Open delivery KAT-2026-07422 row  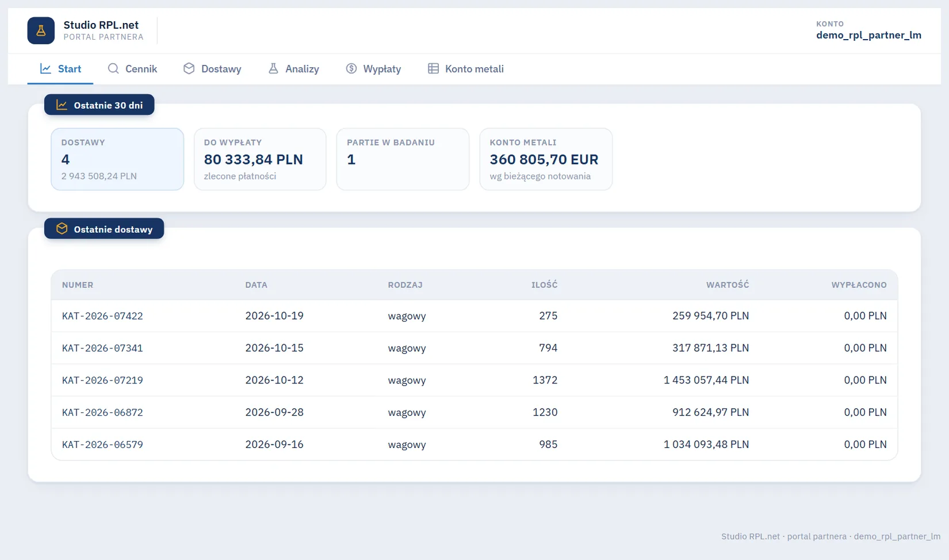475,316
